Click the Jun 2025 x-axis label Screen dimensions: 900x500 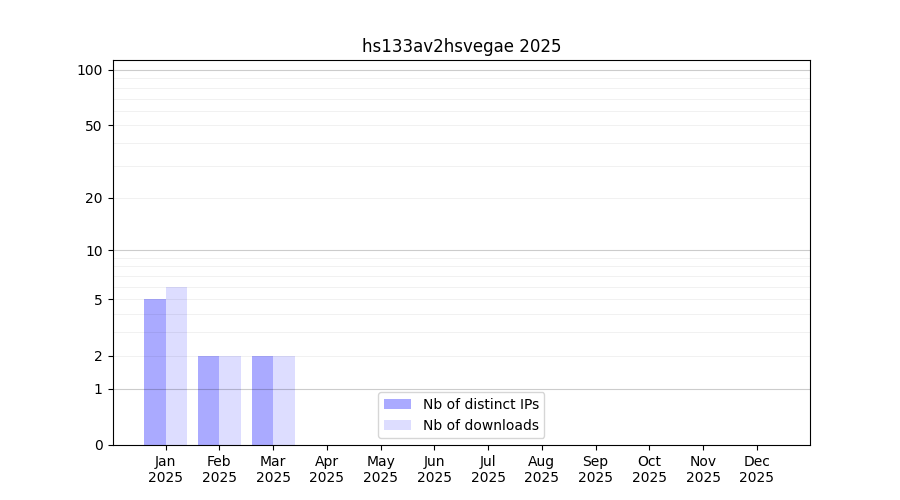(434, 469)
